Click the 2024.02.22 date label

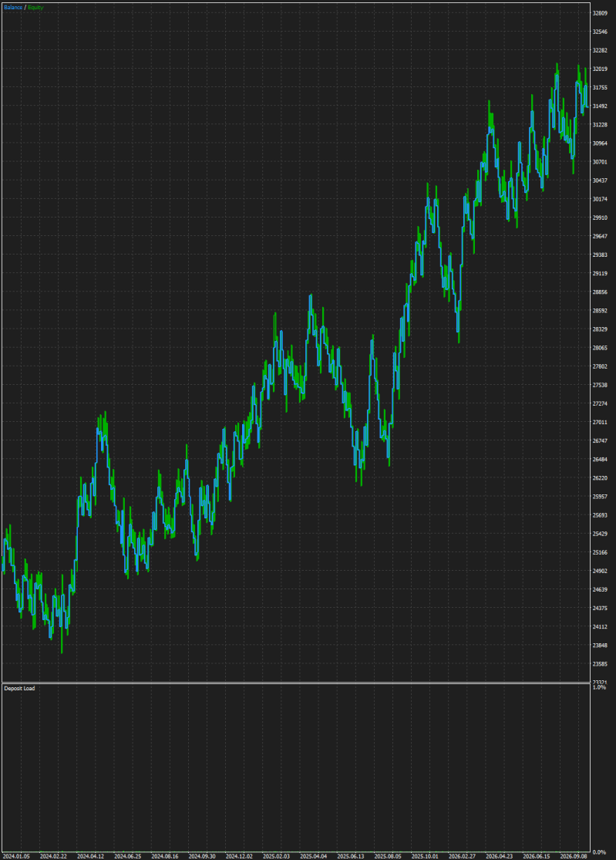point(53,857)
